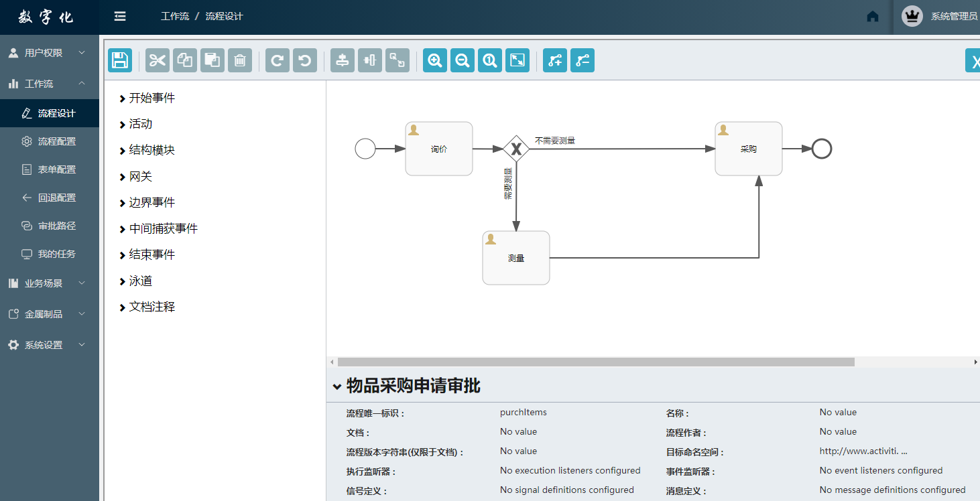Click the 工作流 breadcrumb link

[174, 17]
